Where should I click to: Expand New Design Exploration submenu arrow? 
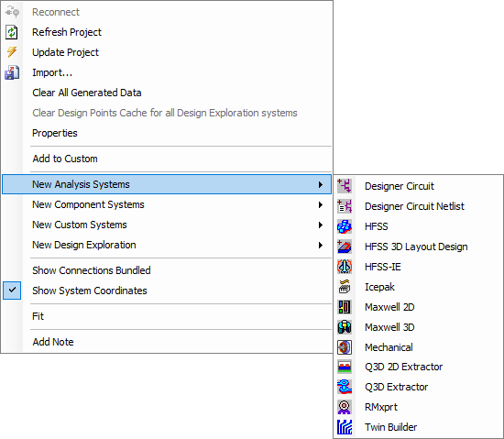320,246
